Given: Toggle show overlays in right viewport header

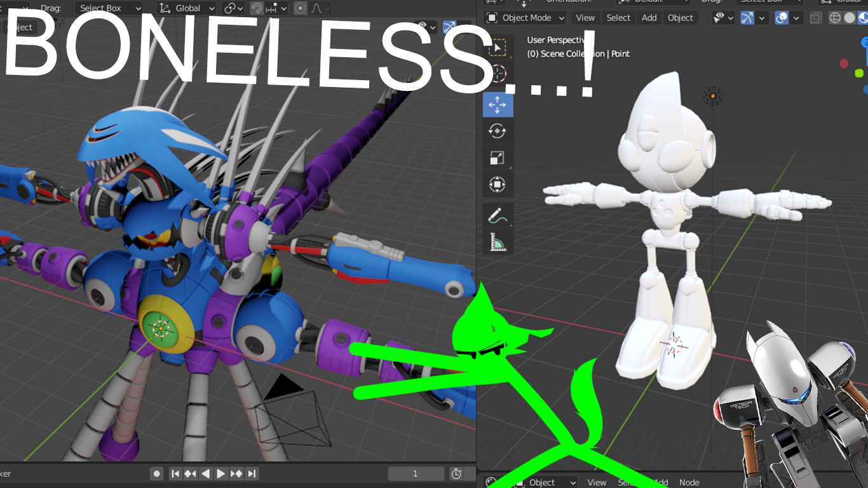Looking at the screenshot, I should pos(782,18).
